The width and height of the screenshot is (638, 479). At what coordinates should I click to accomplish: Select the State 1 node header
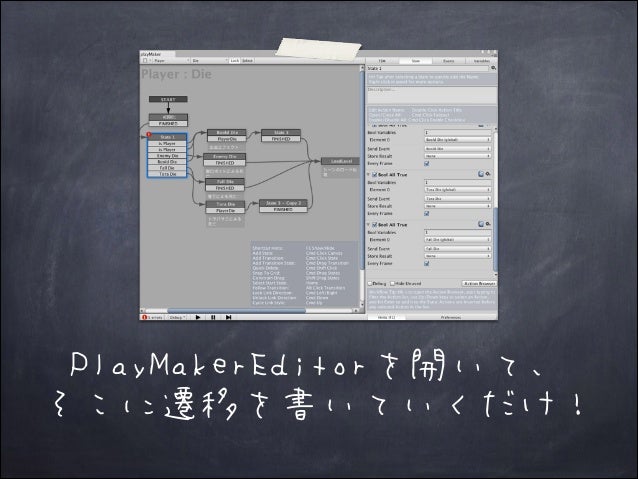click(x=167, y=137)
